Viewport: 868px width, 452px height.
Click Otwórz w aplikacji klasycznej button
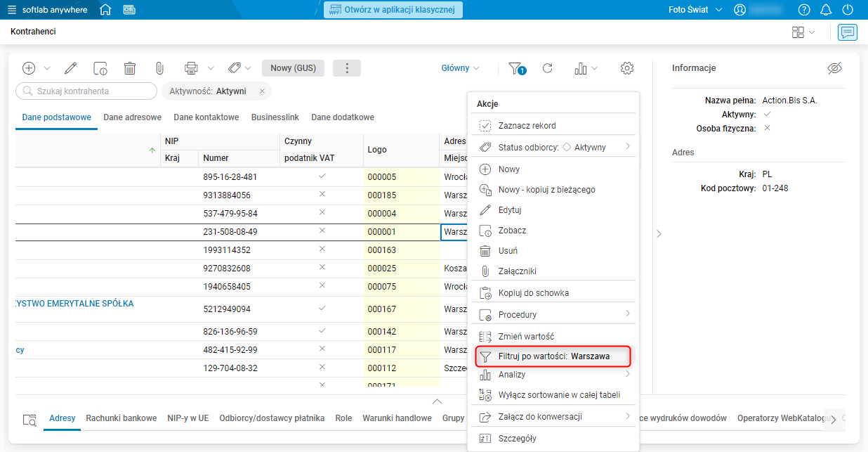tap(393, 10)
